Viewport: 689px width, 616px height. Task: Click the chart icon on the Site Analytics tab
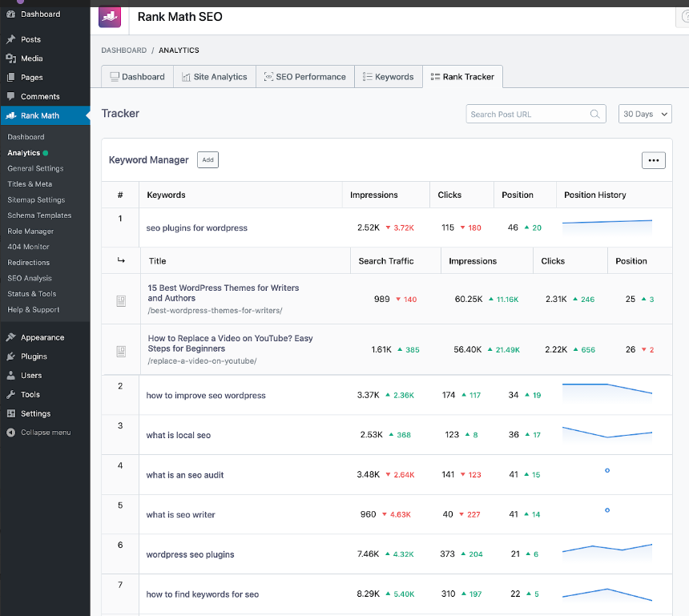(187, 78)
